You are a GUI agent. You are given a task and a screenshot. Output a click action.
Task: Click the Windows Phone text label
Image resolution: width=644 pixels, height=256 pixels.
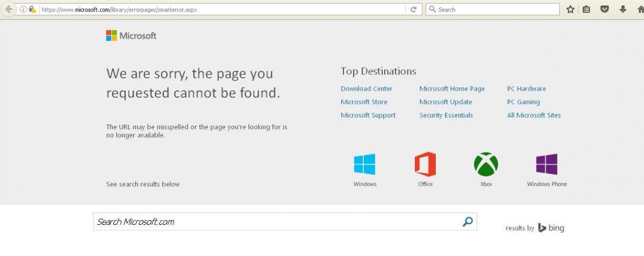coord(547,184)
